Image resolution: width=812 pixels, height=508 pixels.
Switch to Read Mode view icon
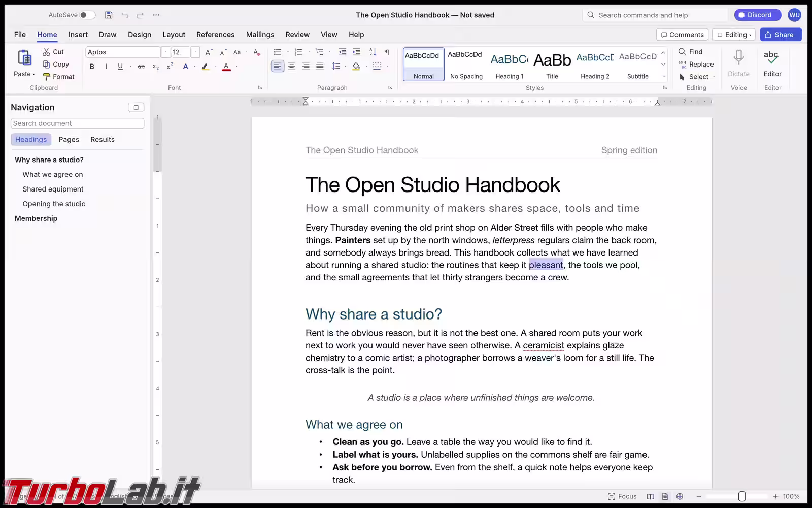(x=650, y=496)
